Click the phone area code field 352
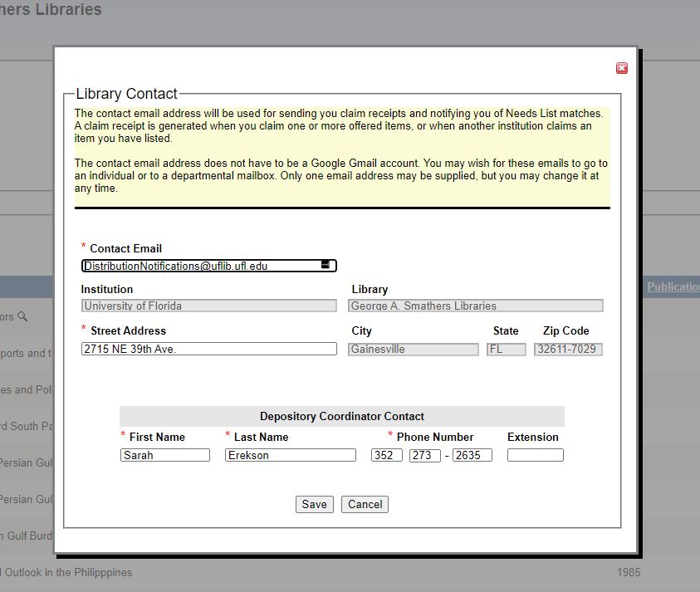This screenshot has width=700, height=592. click(387, 455)
